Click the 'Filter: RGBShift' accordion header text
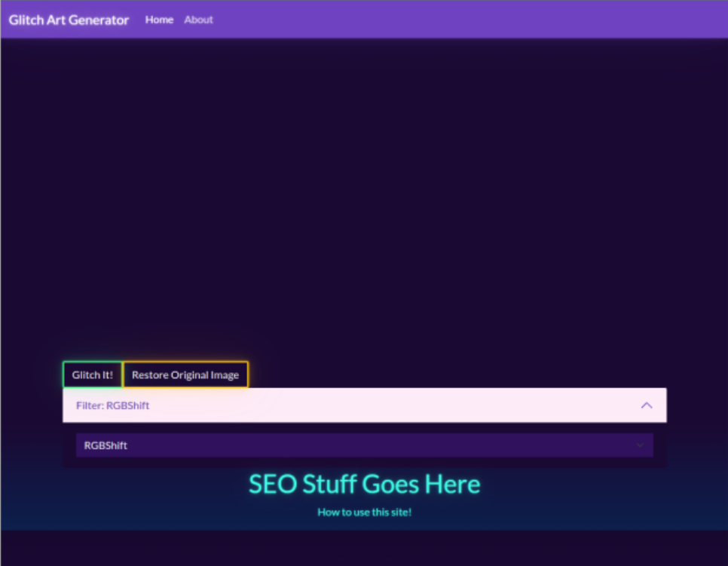The image size is (728, 566). [112, 405]
